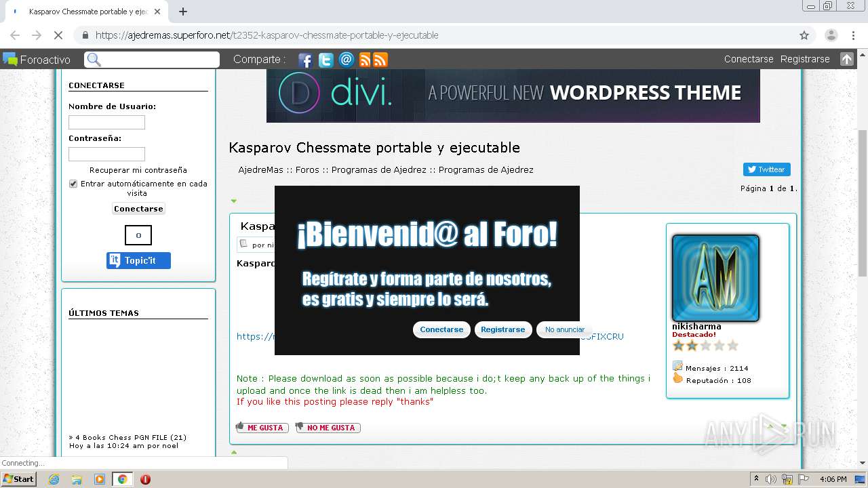Open media player from taskbar
The image size is (868, 488).
100,479
